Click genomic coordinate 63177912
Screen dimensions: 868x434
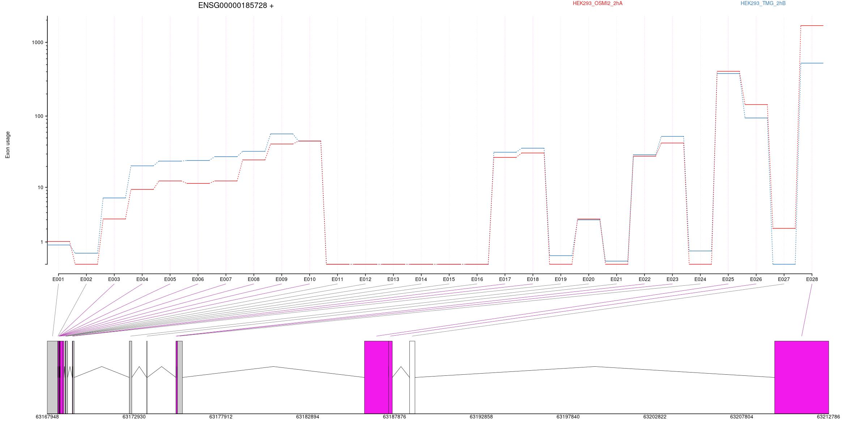(221, 417)
